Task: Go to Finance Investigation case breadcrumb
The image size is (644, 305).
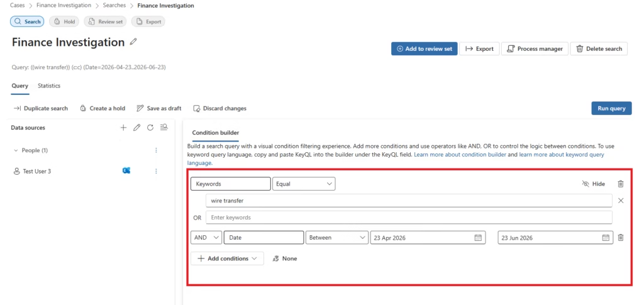Action: pyautogui.click(x=64, y=5)
